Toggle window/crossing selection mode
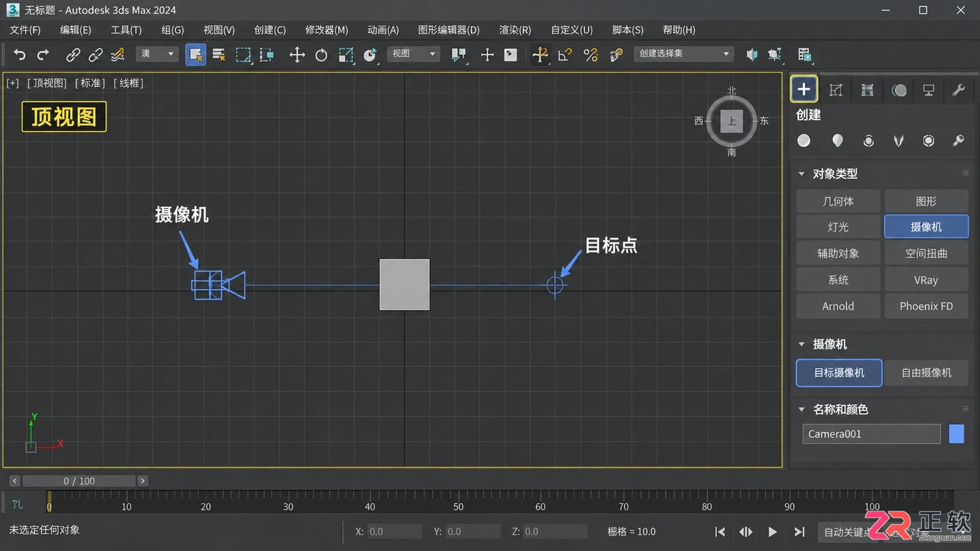The image size is (980, 551). [x=267, y=54]
